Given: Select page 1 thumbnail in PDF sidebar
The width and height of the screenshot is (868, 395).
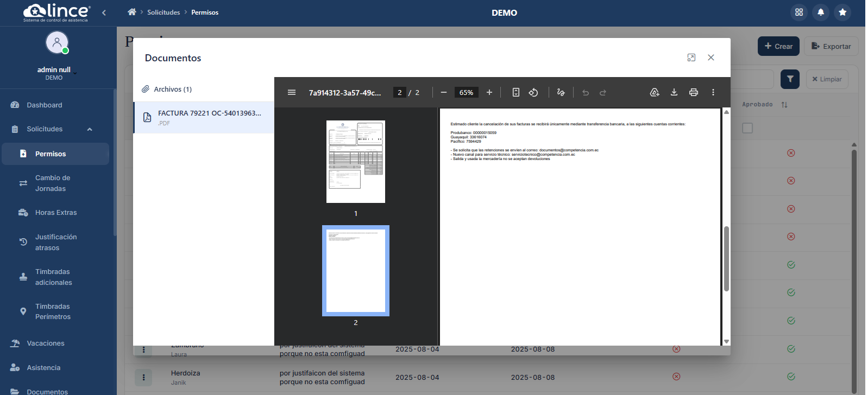Looking at the screenshot, I should (356, 162).
